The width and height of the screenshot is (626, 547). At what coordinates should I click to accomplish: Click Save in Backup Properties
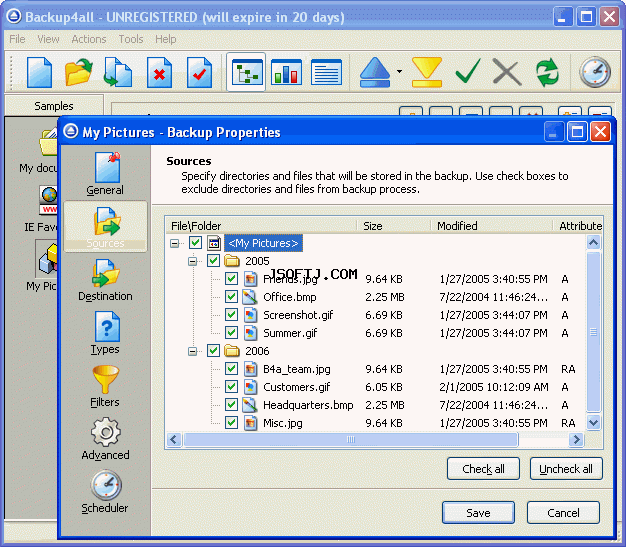point(478,513)
